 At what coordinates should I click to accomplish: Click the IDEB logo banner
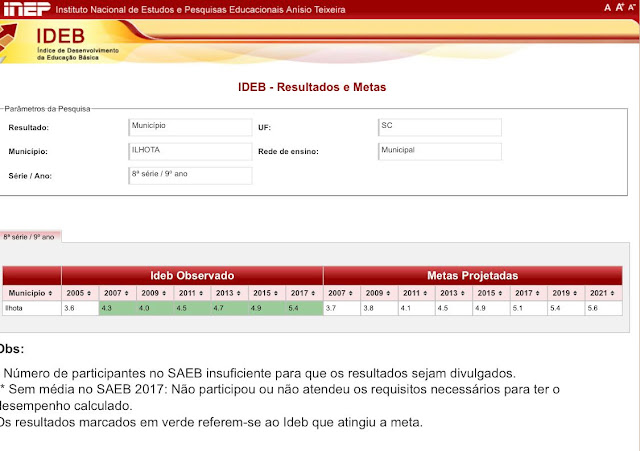pos(61,42)
